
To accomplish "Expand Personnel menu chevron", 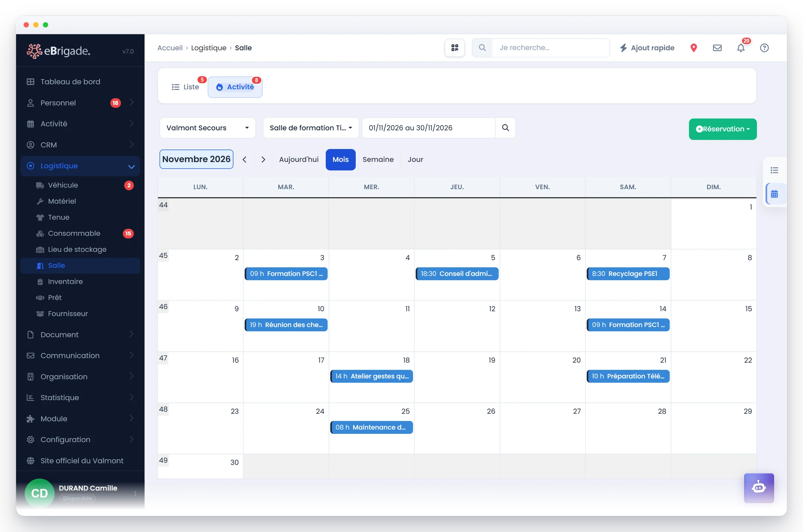I will [131, 103].
